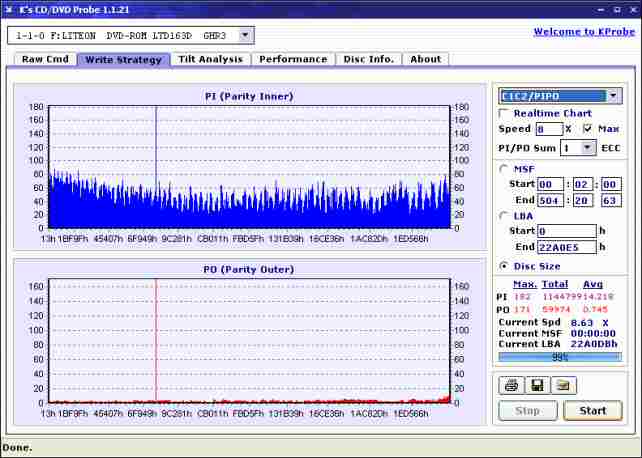Uncheck the Max speed checkbox
Screen dimensions: 642x458
click(588, 129)
